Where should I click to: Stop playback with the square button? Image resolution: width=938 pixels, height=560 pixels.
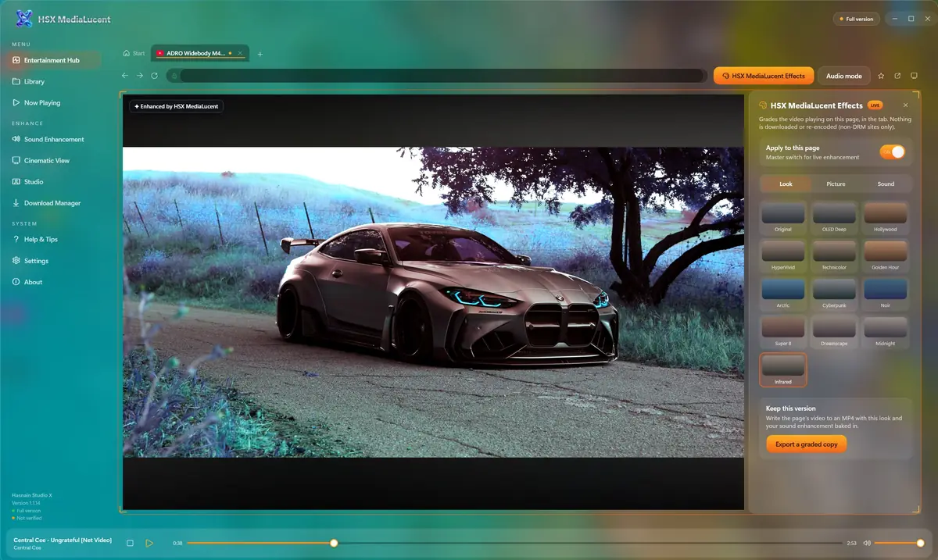pyautogui.click(x=131, y=543)
